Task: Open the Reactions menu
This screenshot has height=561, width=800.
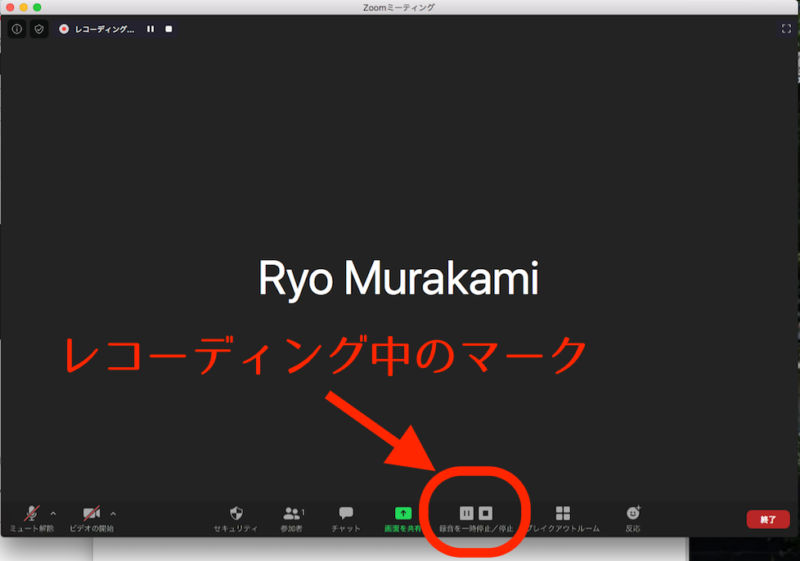Action: click(633, 519)
